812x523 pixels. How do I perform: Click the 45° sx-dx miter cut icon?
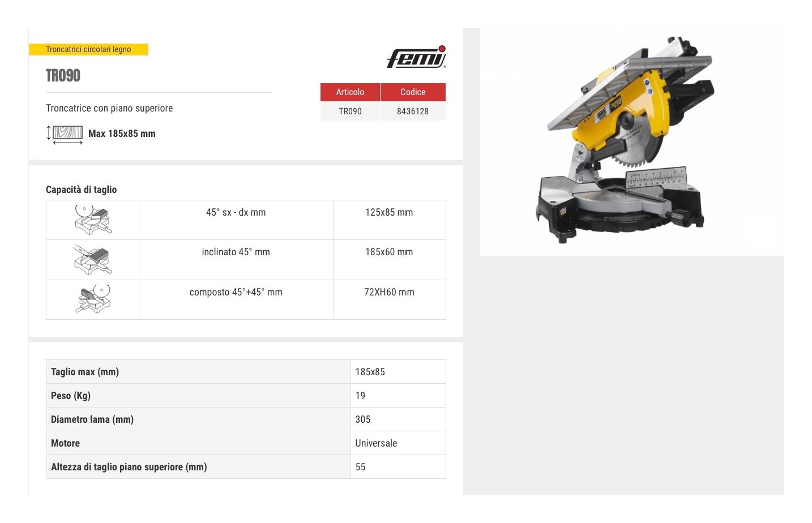tap(93, 220)
